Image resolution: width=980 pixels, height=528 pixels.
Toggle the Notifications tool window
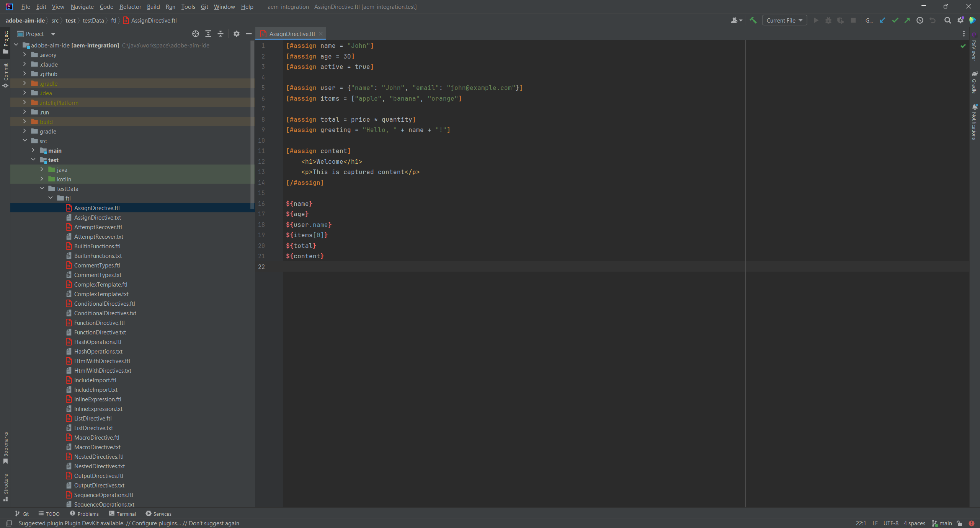coord(974,122)
